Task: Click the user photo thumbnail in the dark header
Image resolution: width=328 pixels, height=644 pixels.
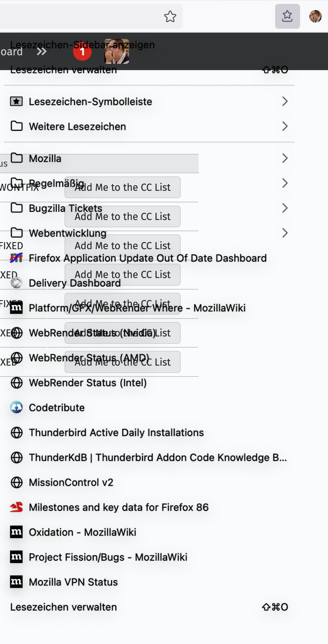Action: [x=116, y=52]
